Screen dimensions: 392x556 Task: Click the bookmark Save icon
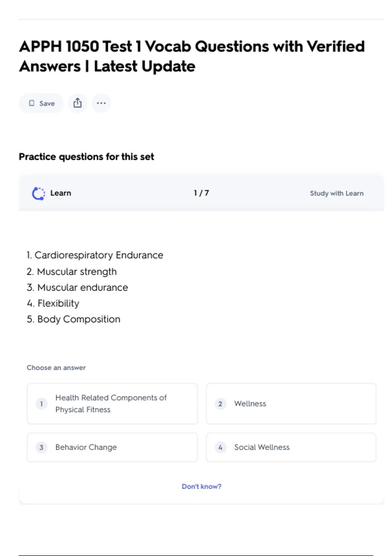click(32, 103)
